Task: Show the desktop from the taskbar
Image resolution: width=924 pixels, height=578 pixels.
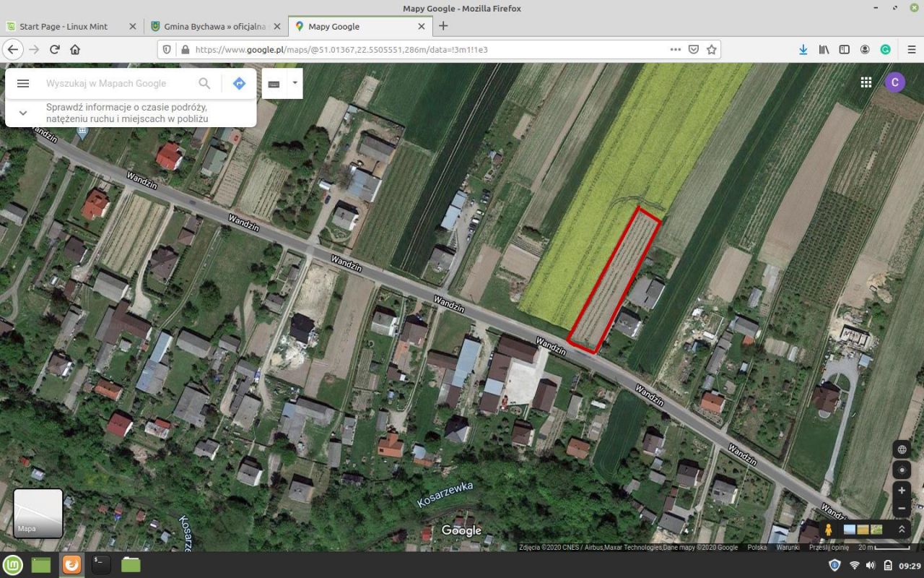Action: tap(41, 565)
